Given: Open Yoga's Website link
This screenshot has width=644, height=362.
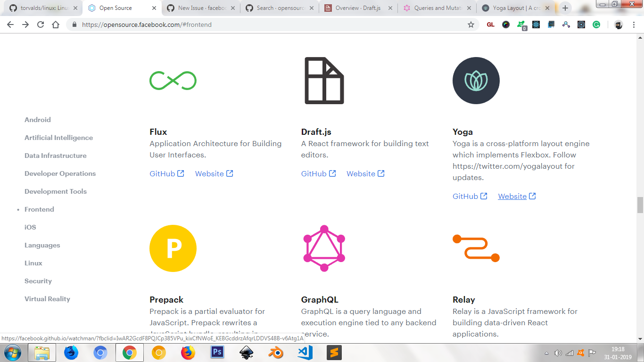Looking at the screenshot, I should click(512, 196).
